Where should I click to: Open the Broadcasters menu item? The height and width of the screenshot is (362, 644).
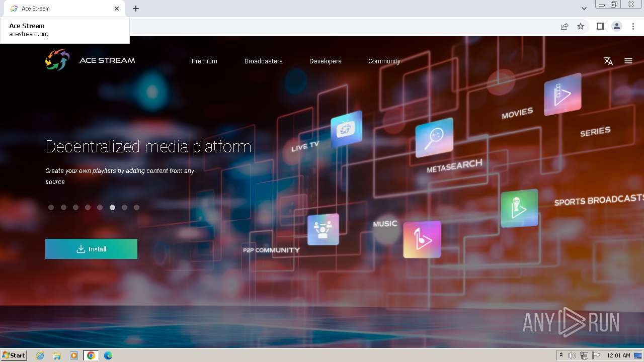coord(264,61)
